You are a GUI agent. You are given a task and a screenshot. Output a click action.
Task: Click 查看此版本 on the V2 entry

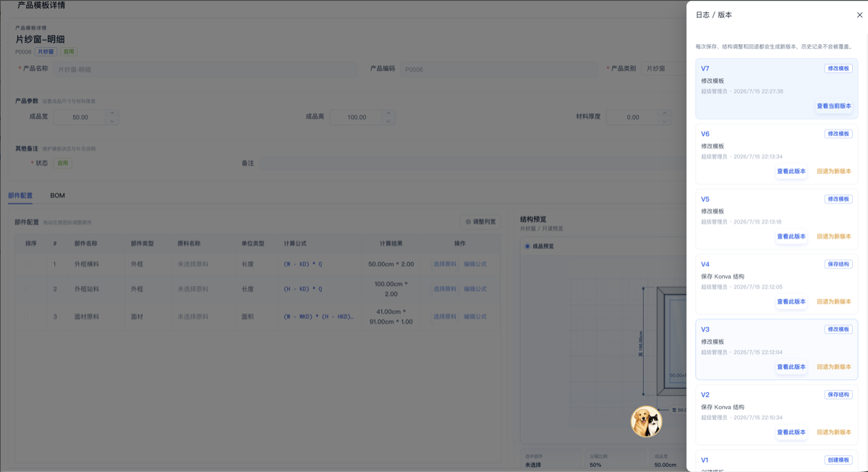pos(791,432)
